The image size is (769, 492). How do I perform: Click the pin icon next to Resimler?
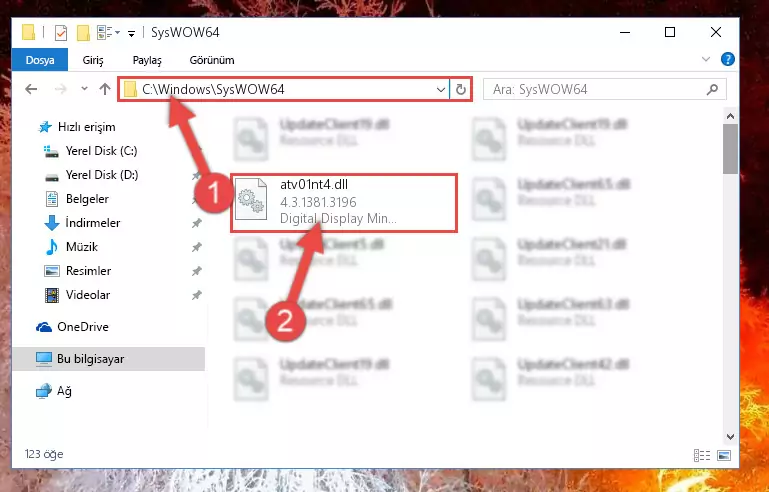click(x=197, y=271)
